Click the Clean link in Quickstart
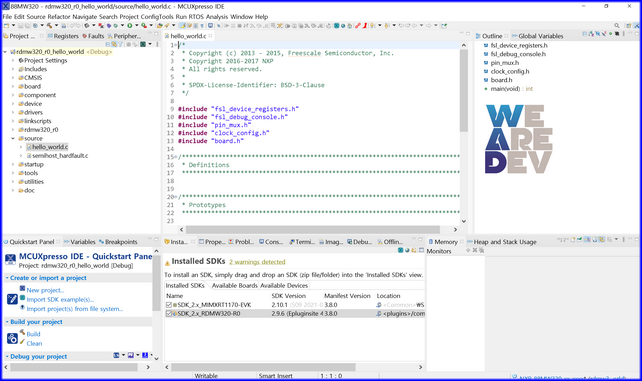Screen dimensions: 642x381 (x=34, y=343)
